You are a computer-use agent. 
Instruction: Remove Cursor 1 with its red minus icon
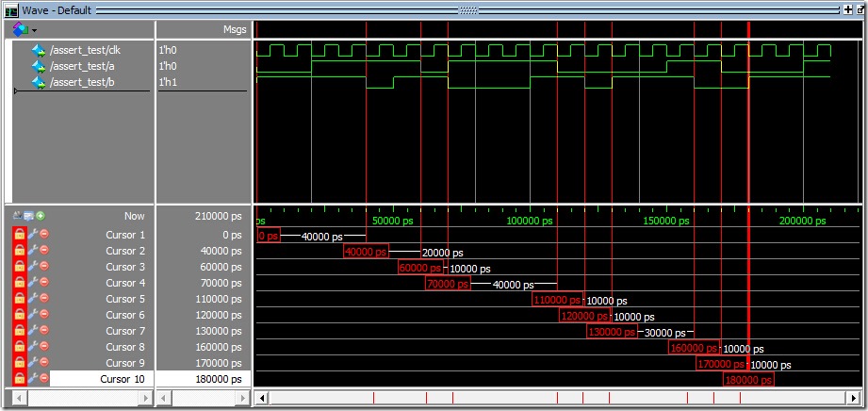44,235
